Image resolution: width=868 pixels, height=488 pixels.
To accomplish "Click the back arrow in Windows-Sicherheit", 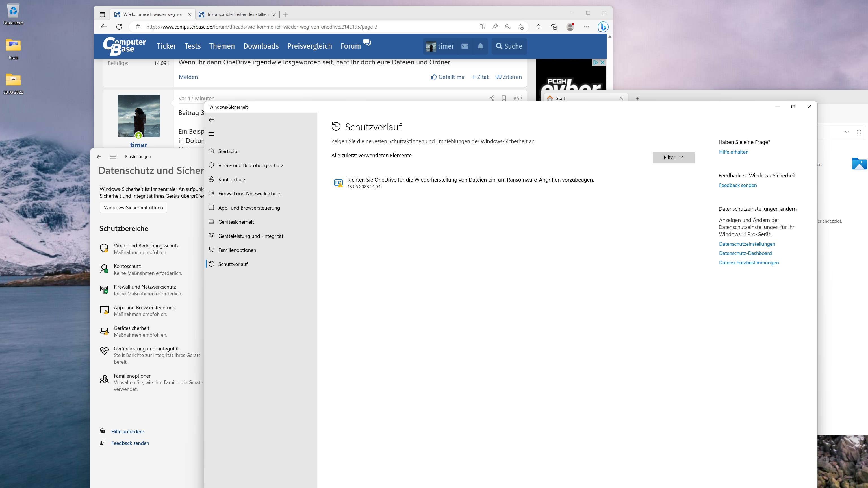I will (212, 120).
